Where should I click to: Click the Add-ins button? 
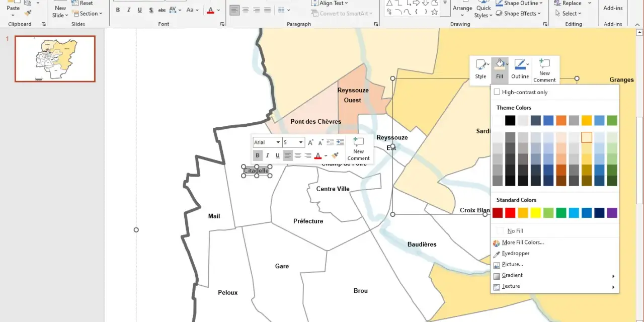tap(613, 8)
